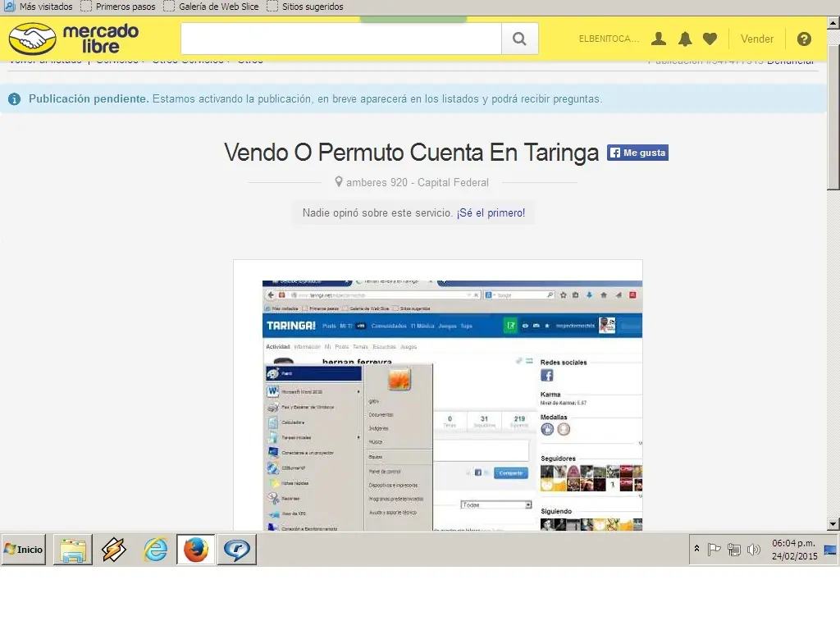
Task: Open the file explorer taskbar icon
Action: 73,549
